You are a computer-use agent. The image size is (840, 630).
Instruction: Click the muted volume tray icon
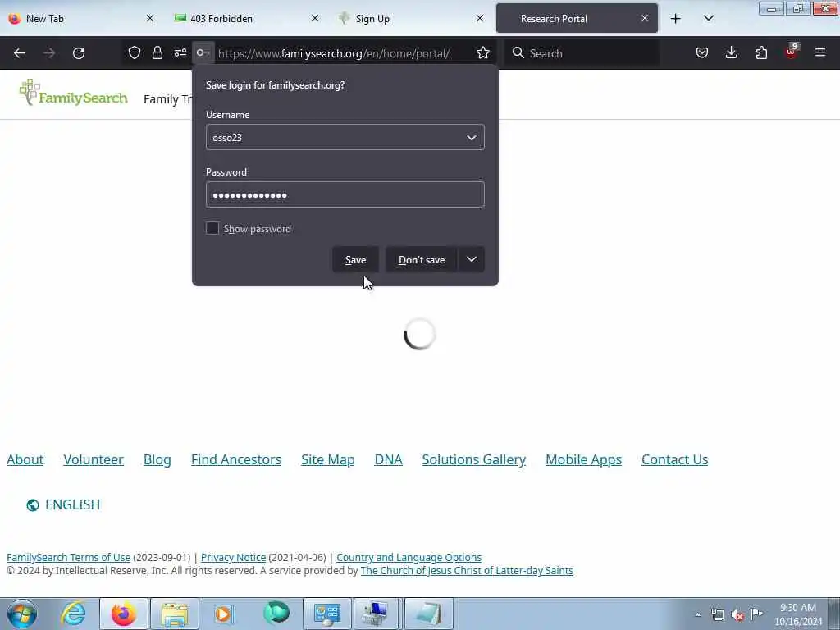(737, 614)
